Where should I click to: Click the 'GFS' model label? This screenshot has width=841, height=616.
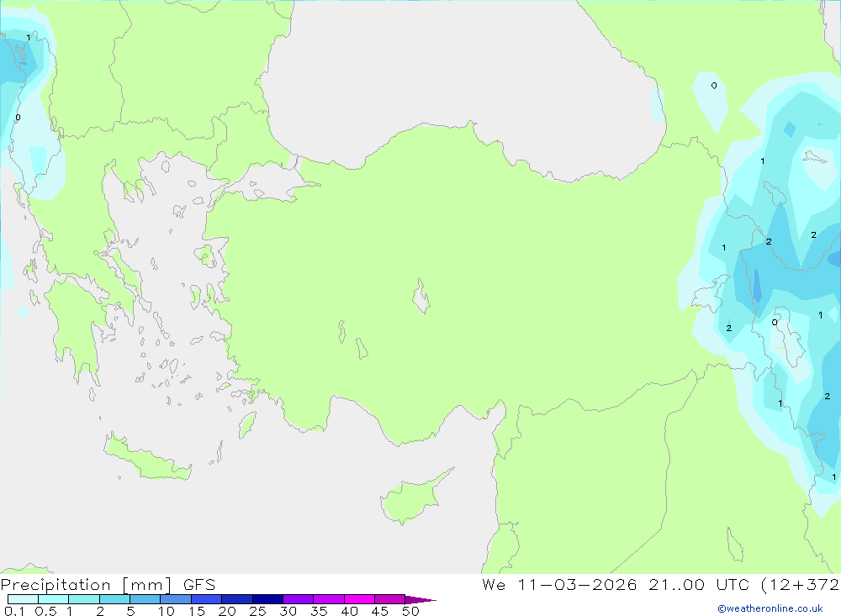(x=199, y=585)
